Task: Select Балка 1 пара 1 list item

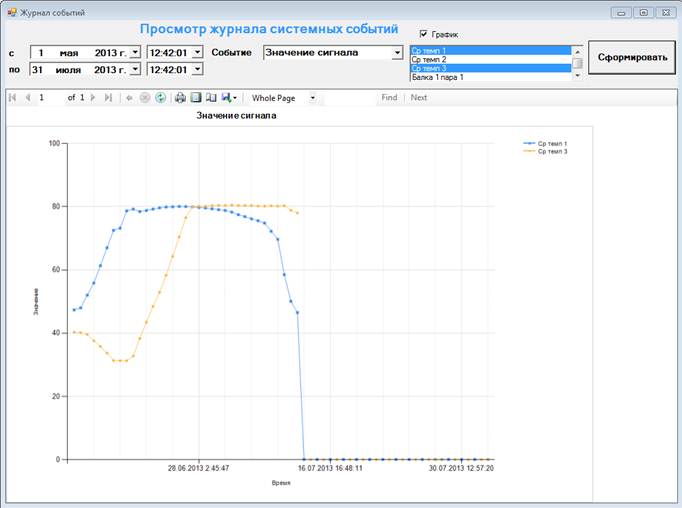Action: pyautogui.click(x=491, y=77)
